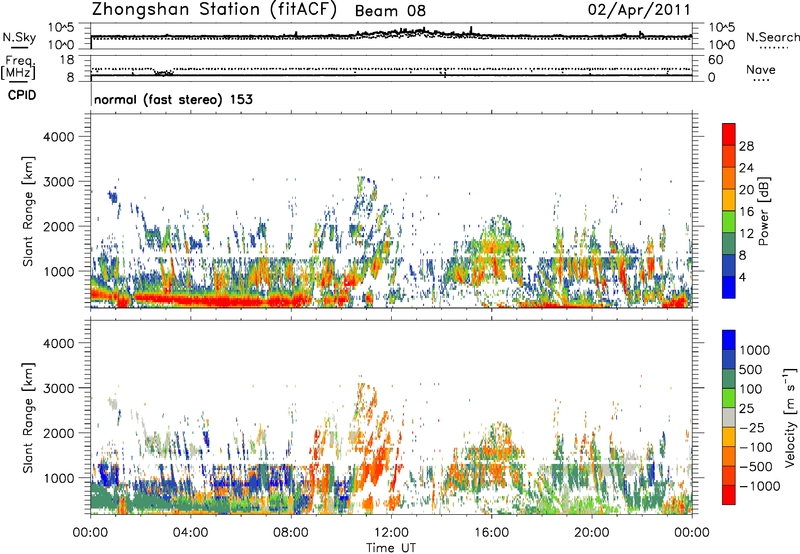The height and width of the screenshot is (554, 800).
Task: Select the 20 label on power colorbar
Action: click(746, 190)
